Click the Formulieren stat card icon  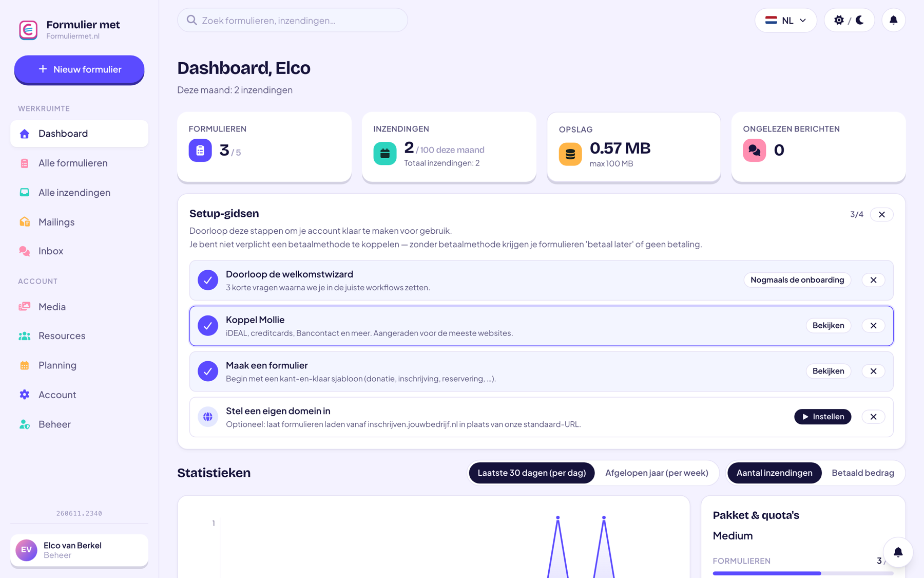(x=200, y=151)
